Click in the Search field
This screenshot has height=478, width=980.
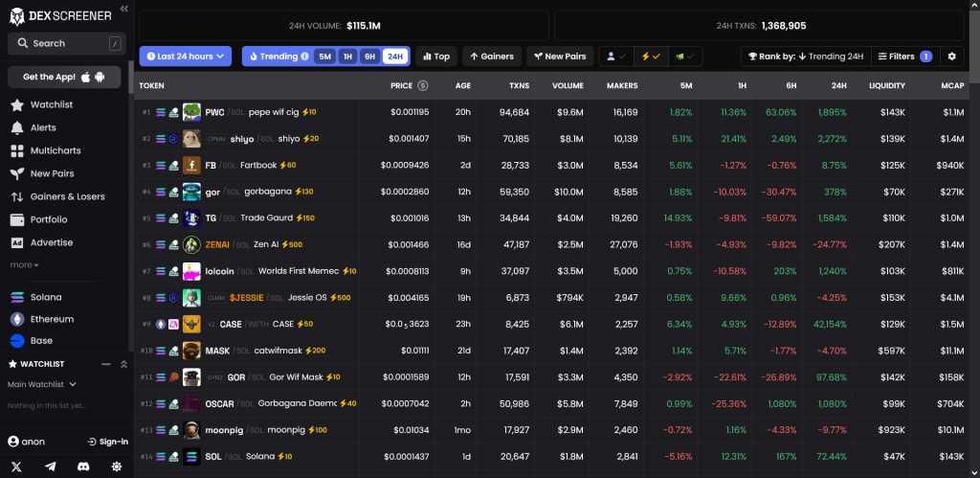coord(67,43)
